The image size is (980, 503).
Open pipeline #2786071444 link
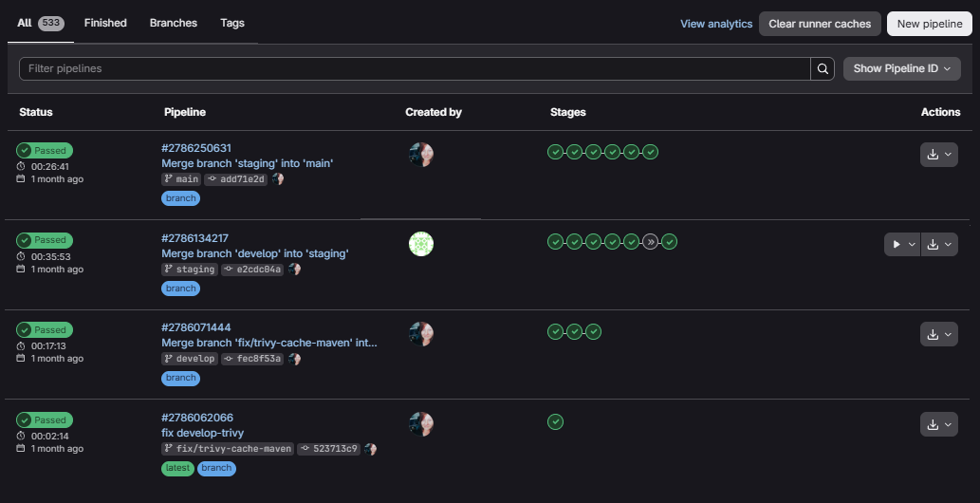point(196,327)
